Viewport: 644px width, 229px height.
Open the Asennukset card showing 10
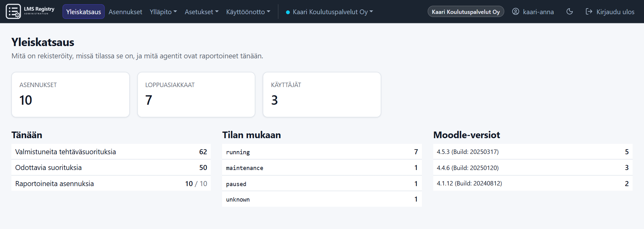[x=70, y=95]
